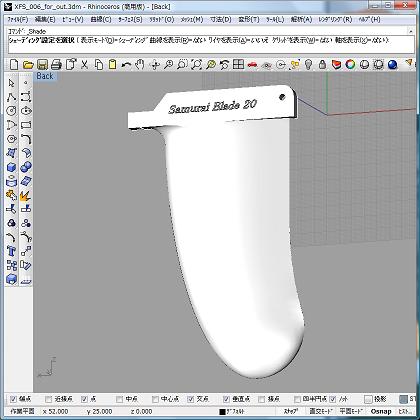The image size is (420, 420).
Task: Click the red car view icon
Action: click(x=252, y=64)
